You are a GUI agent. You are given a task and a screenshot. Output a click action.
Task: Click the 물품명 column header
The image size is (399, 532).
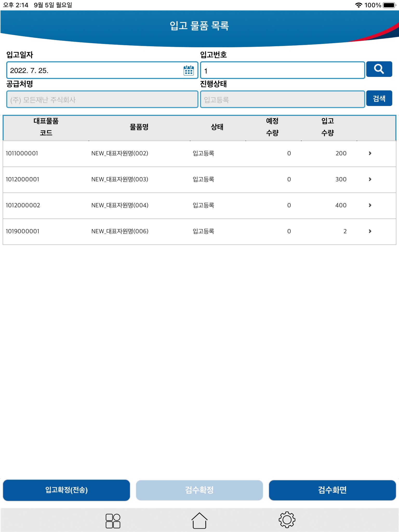pos(139,127)
